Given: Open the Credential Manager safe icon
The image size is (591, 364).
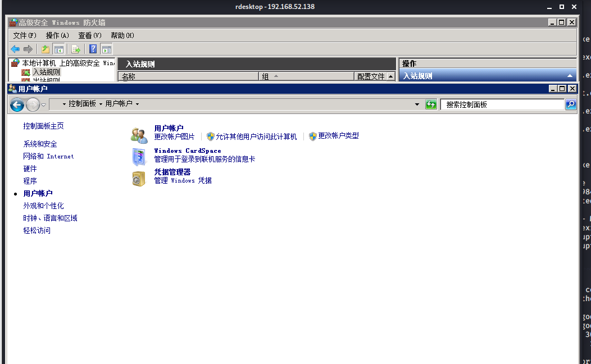Looking at the screenshot, I should tap(139, 179).
